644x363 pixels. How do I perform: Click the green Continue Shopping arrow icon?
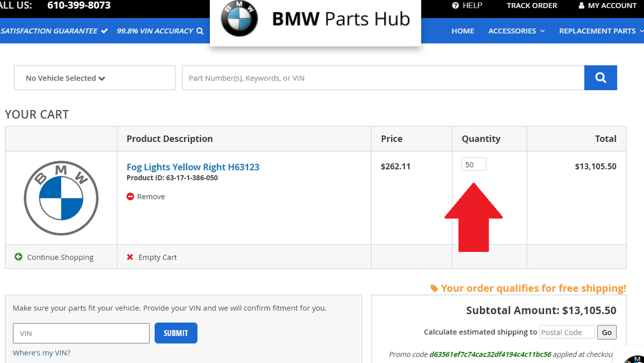pyautogui.click(x=19, y=257)
